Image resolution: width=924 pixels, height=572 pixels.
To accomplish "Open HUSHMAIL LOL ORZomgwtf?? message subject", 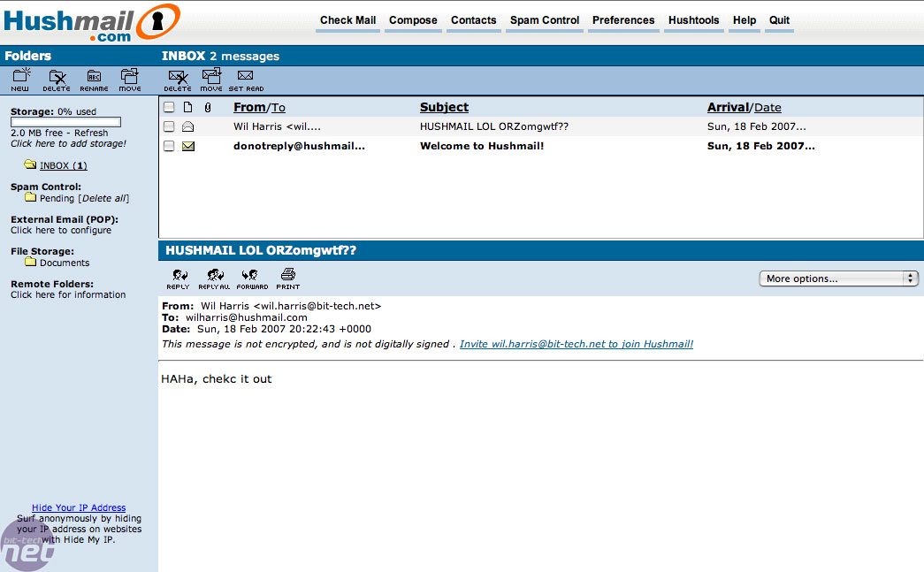I will tap(493, 126).
